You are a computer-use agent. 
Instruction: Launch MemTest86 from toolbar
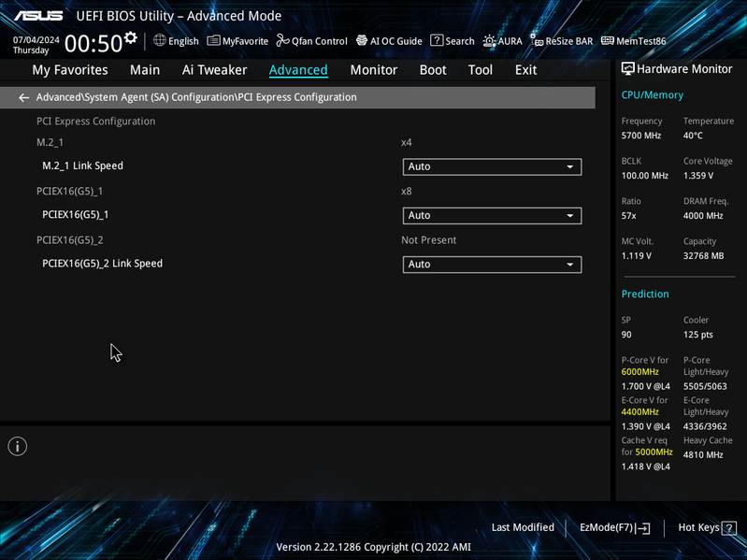pyautogui.click(x=634, y=41)
